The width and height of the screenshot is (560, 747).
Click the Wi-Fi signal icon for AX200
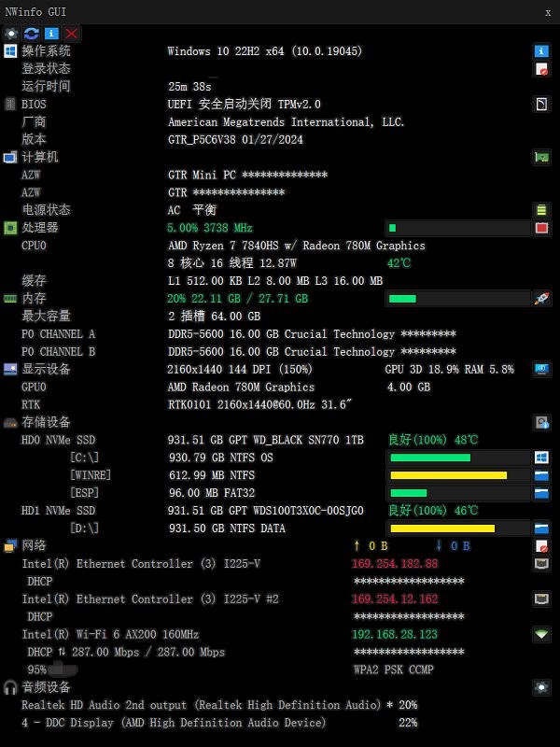click(x=541, y=634)
